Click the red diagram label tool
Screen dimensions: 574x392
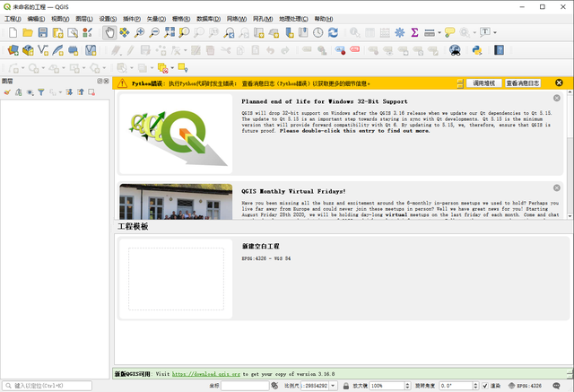pyautogui.click(x=355, y=49)
